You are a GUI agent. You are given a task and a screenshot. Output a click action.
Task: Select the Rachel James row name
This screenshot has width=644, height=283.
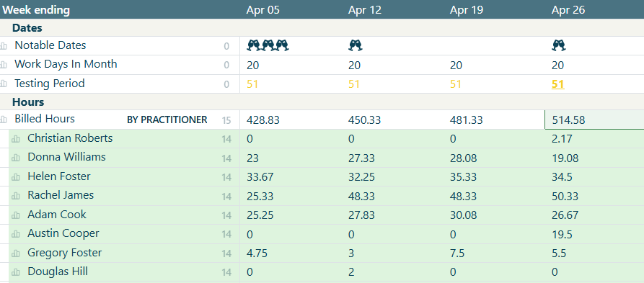tap(61, 195)
